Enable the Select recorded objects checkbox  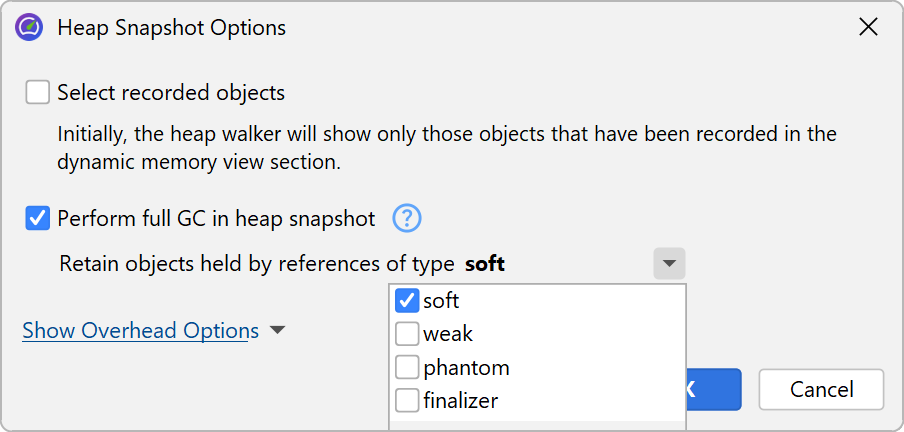(38, 93)
